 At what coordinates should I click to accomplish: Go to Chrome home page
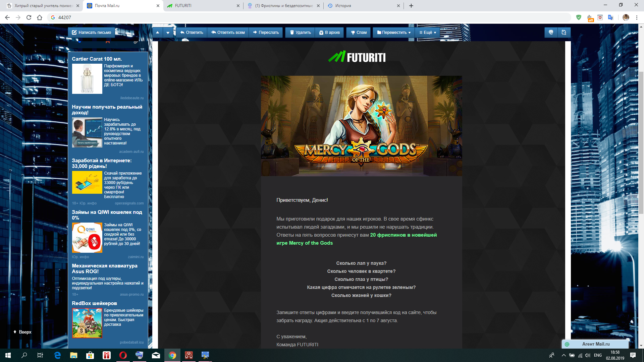click(x=40, y=17)
